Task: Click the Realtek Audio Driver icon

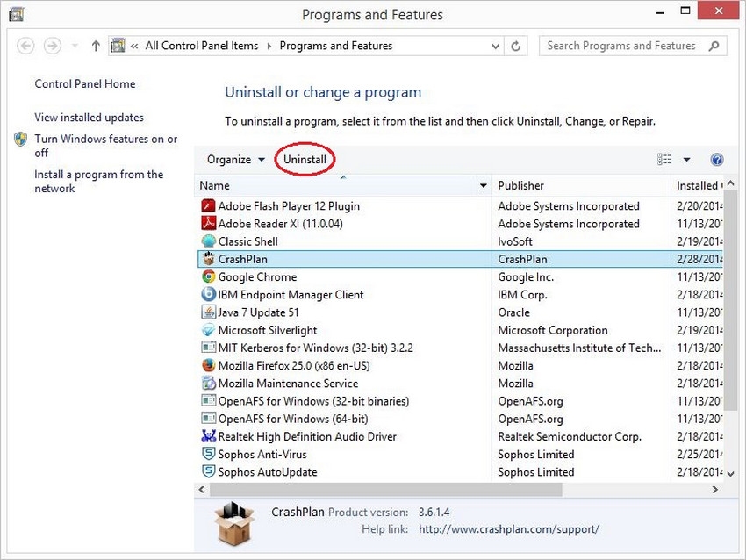Action: pyautogui.click(x=208, y=436)
